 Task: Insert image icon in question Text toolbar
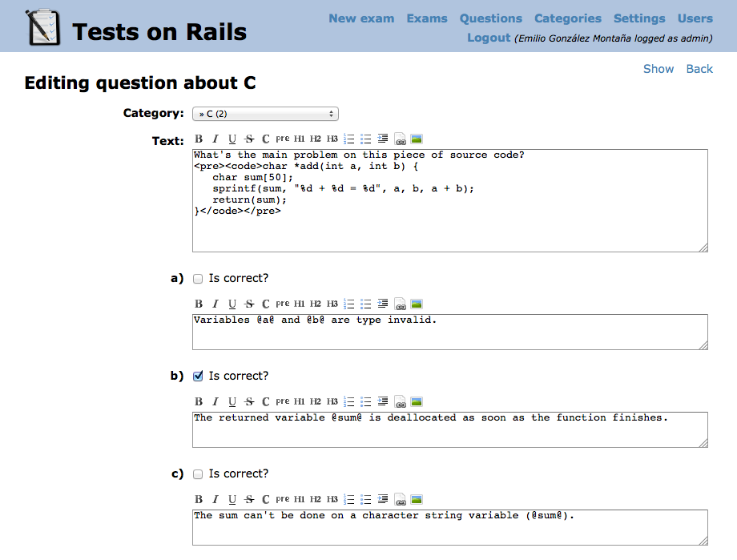417,139
